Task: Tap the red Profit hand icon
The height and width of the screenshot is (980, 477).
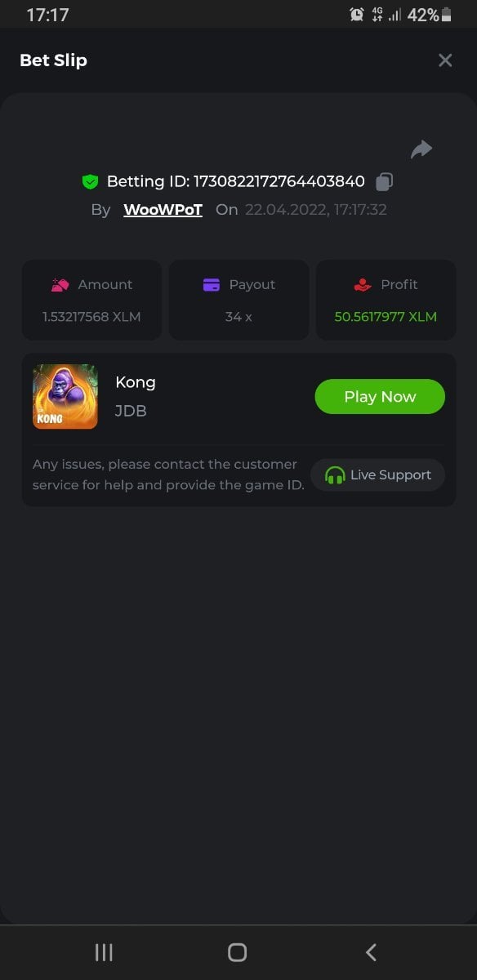Action: (363, 285)
